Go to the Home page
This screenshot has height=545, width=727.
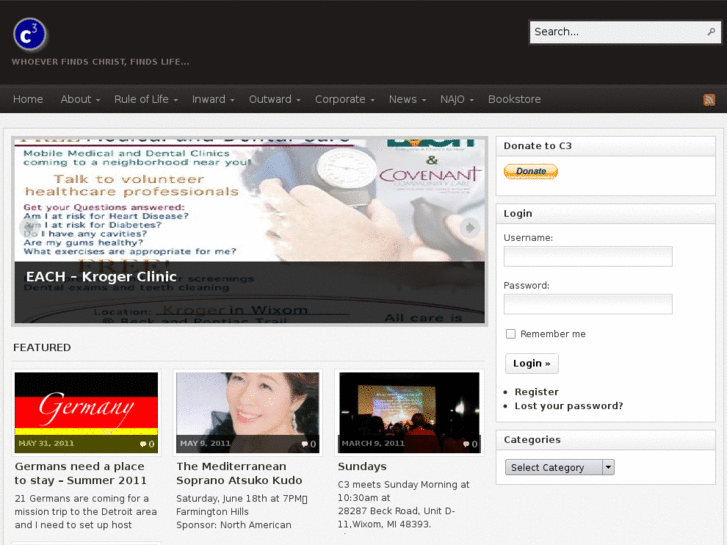click(28, 99)
